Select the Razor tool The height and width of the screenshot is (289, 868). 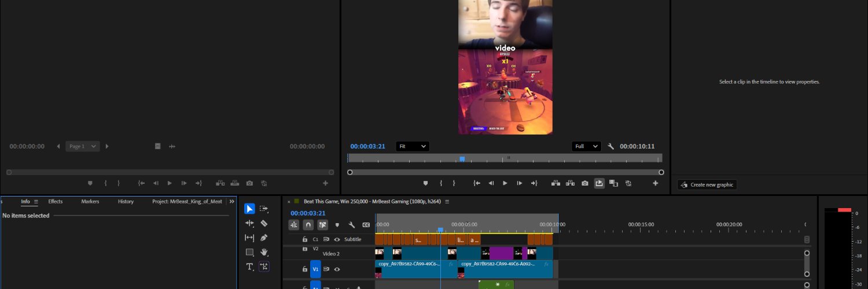(x=264, y=223)
